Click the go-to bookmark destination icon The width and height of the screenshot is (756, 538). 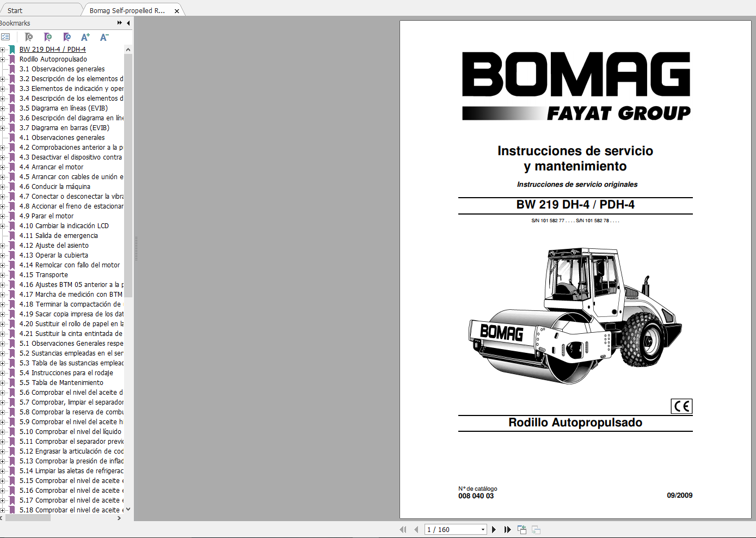point(67,37)
